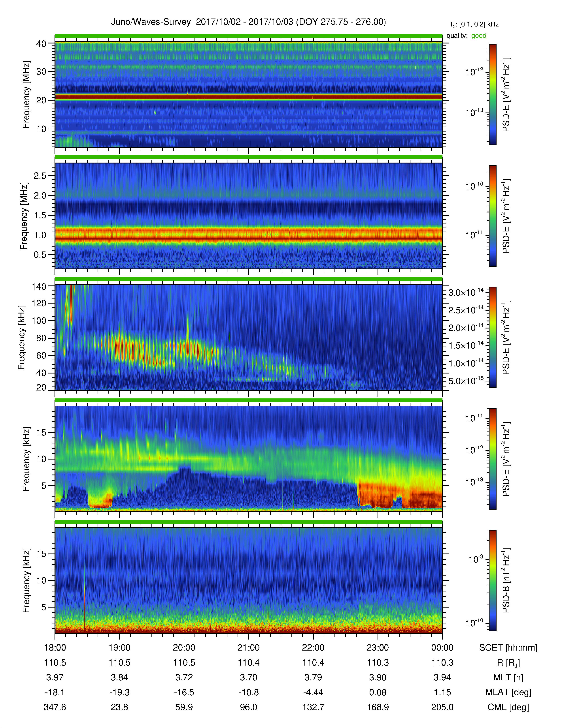This screenshot has height=728, width=563.
Task: Click the PSD-B color bar at bottom
Action: click(x=492, y=580)
